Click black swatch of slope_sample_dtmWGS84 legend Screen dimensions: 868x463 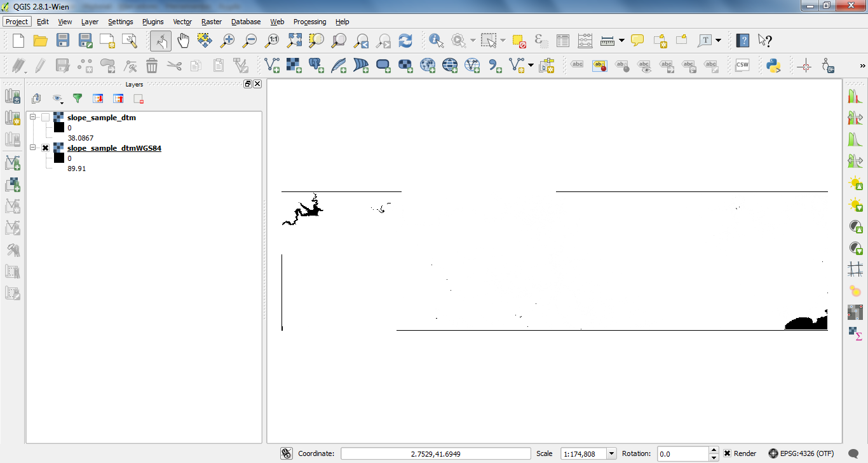click(x=59, y=158)
